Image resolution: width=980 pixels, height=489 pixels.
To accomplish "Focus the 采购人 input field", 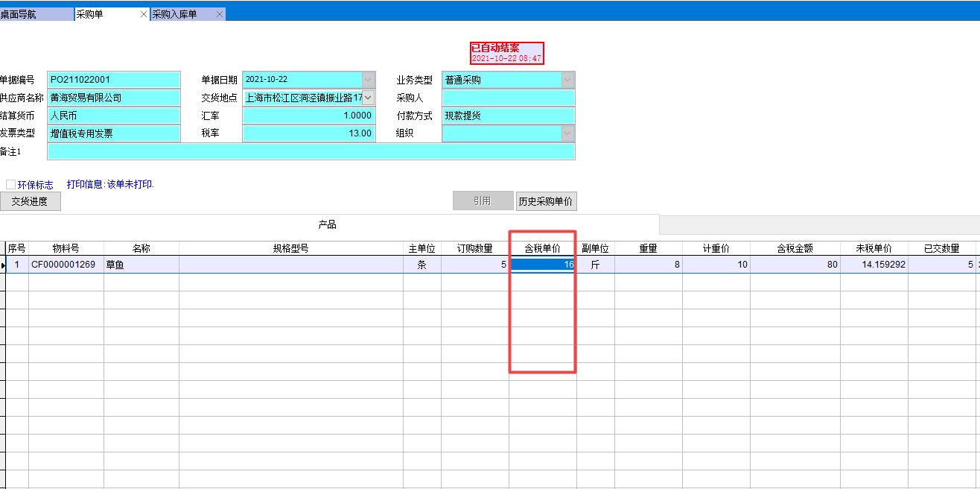I will tap(508, 98).
